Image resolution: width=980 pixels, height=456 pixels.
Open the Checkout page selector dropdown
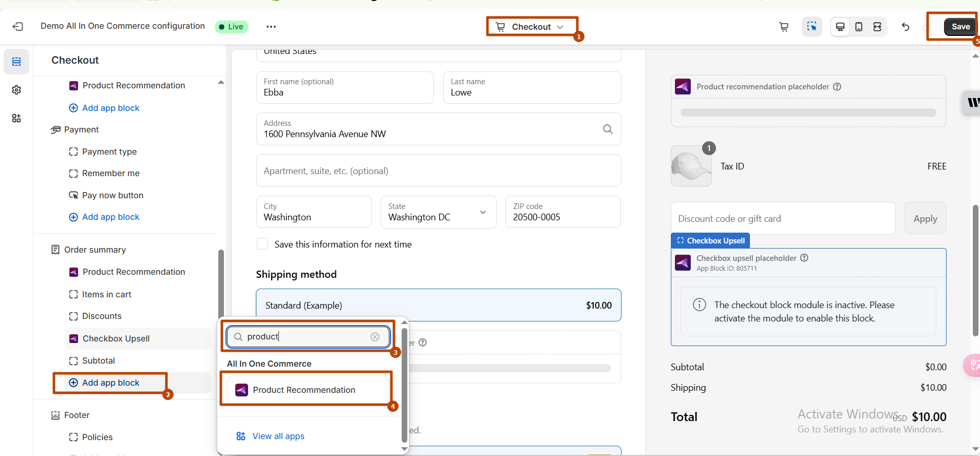click(x=532, y=27)
